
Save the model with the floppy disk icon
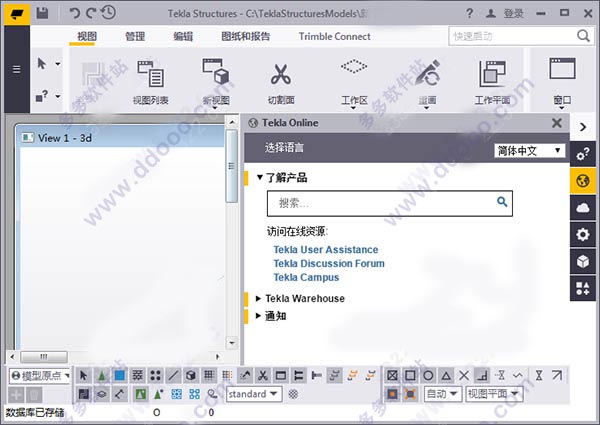pos(42,13)
